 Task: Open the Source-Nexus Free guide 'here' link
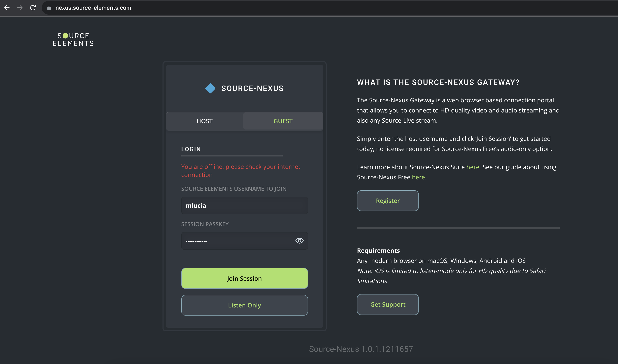(x=418, y=177)
